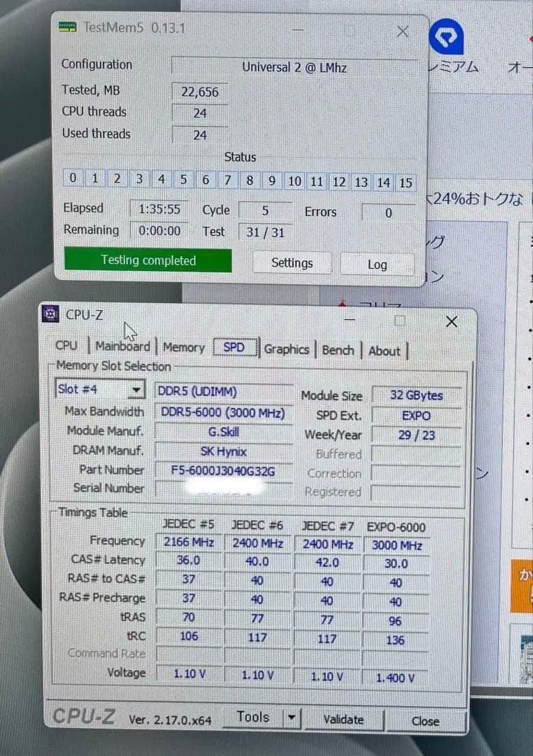Click the Week/Year 29 / 23 field

(x=416, y=435)
